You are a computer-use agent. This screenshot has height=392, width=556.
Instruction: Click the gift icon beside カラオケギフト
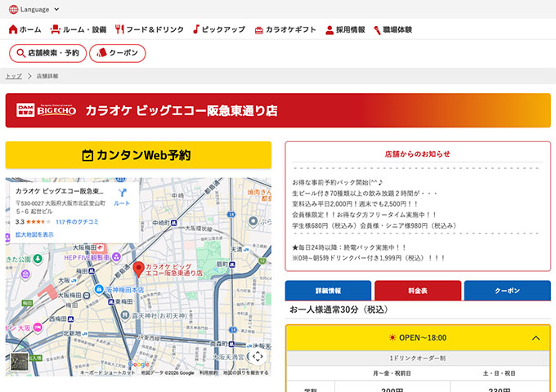coord(259,30)
